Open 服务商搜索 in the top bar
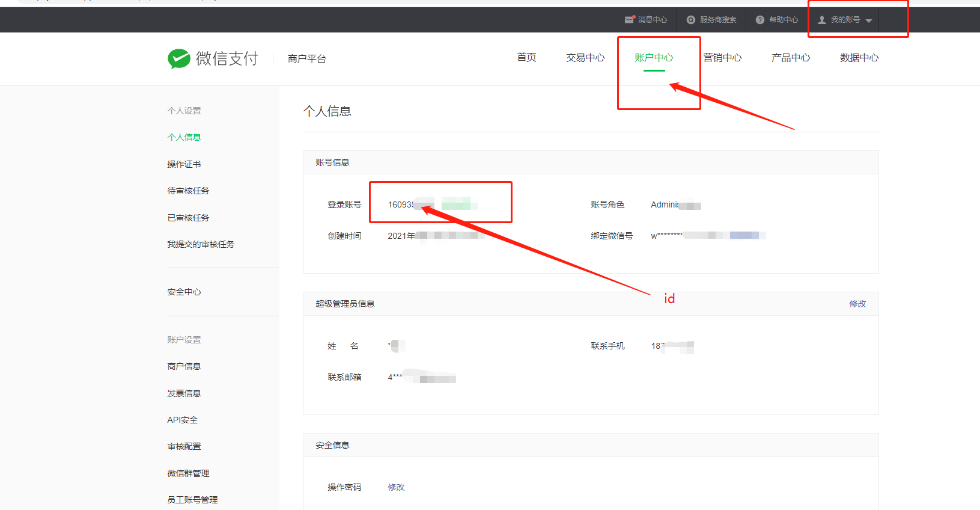The width and height of the screenshot is (980, 510). 718,20
